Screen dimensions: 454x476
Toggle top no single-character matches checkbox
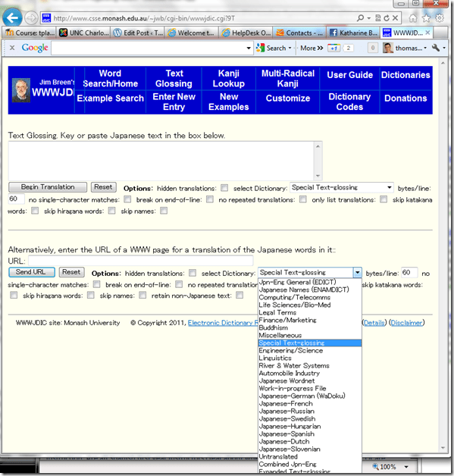tap(127, 199)
